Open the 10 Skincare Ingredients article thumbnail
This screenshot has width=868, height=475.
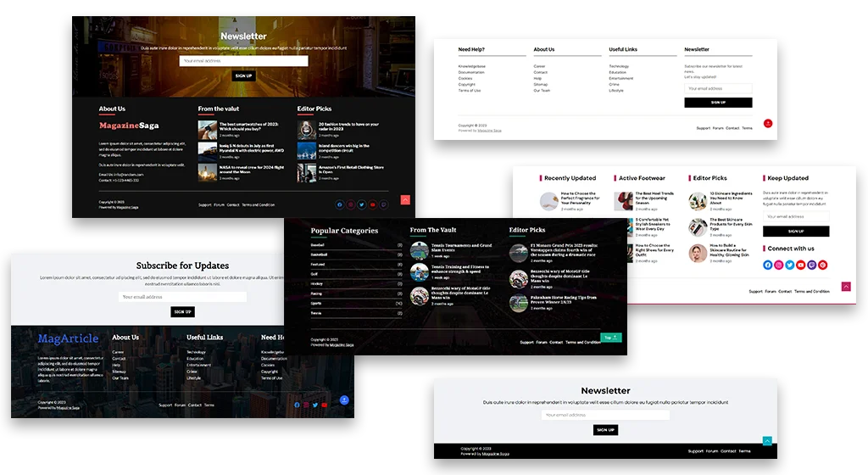click(x=698, y=201)
